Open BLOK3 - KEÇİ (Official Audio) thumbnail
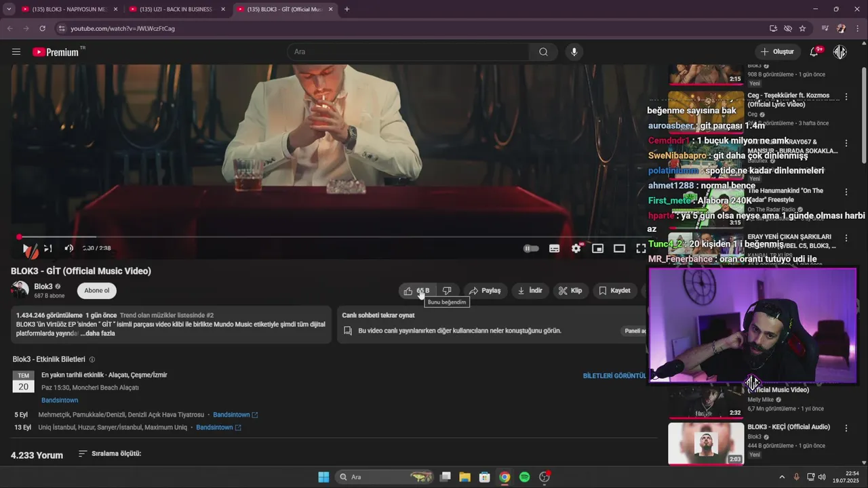This screenshot has width=868, height=488. 706,444
